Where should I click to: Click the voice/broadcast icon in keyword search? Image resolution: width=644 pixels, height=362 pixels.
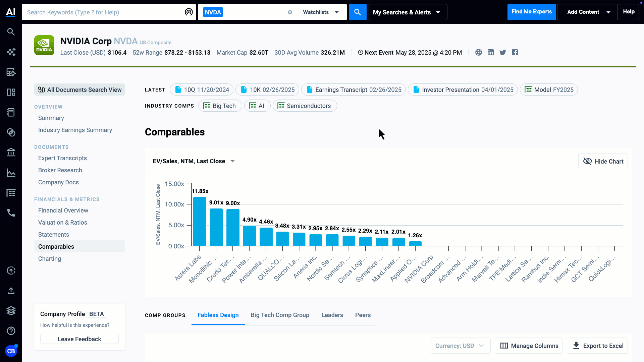click(189, 12)
